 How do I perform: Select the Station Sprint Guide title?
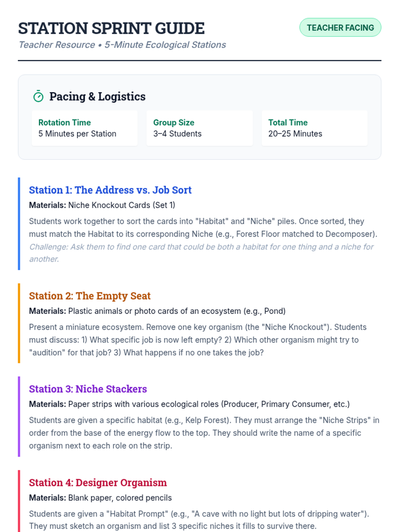coord(111,28)
